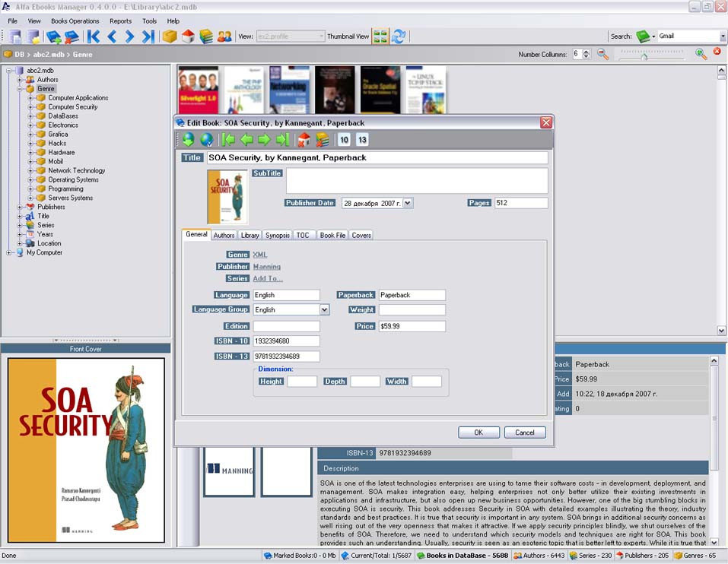728x564 pixels.
Task: Open the File menu
Action: 12,21
